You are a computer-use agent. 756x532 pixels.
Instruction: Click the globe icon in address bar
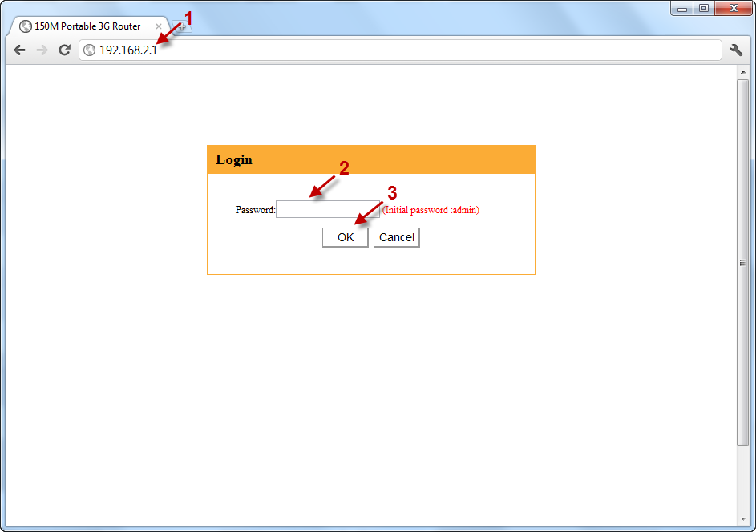tap(89, 50)
